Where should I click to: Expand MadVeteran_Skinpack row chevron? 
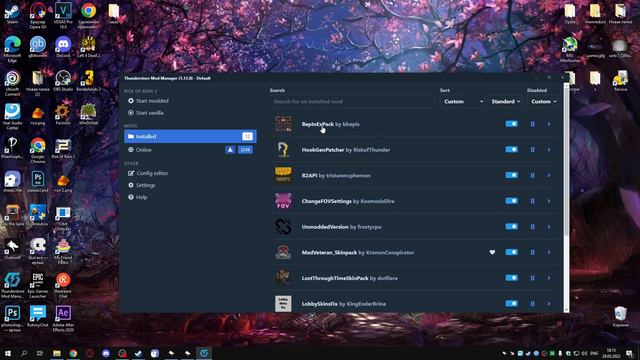549,252
